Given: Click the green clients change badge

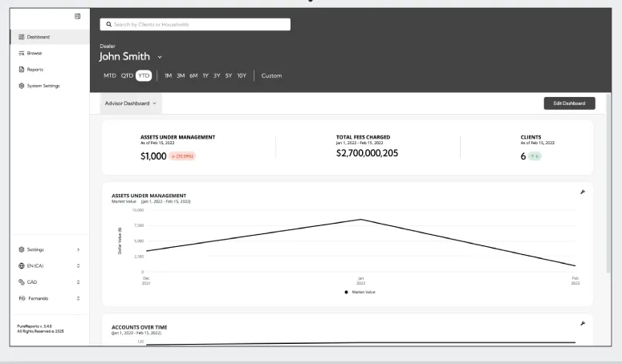Looking at the screenshot, I should pos(535,156).
